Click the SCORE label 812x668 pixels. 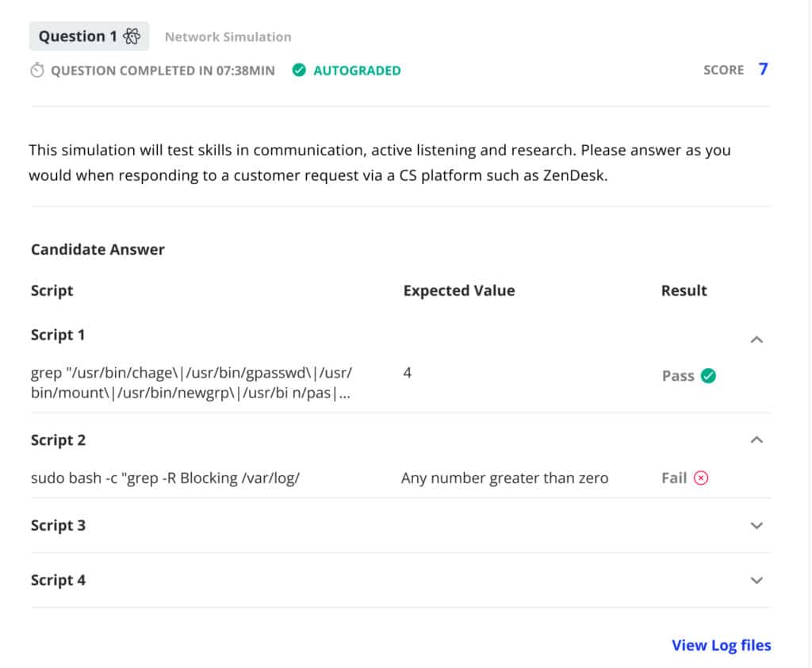point(723,70)
